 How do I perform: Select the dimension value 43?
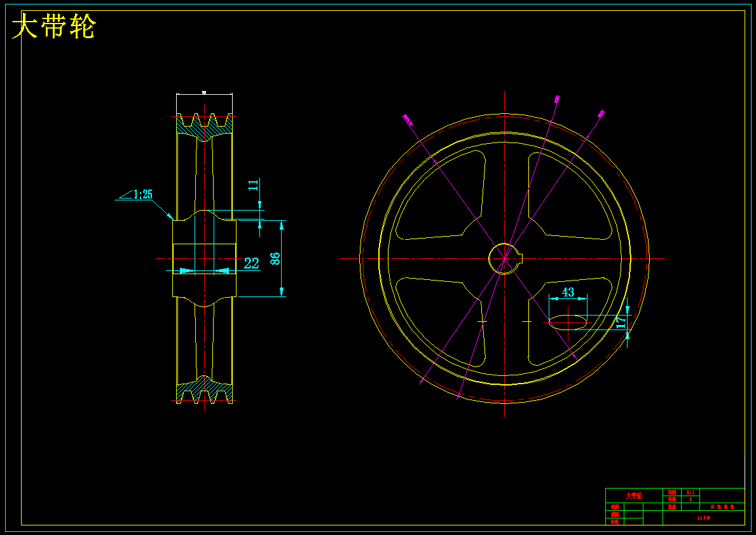(568, 292)
